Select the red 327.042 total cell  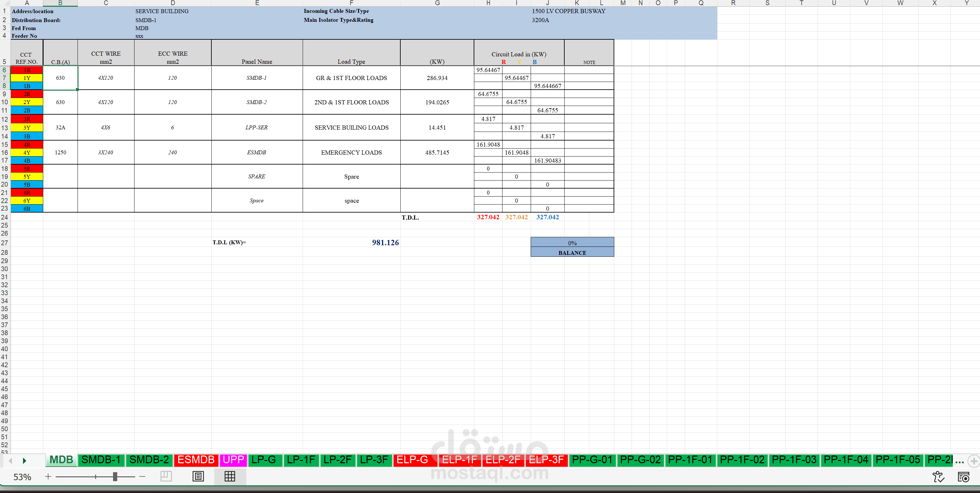pos(488,217)
